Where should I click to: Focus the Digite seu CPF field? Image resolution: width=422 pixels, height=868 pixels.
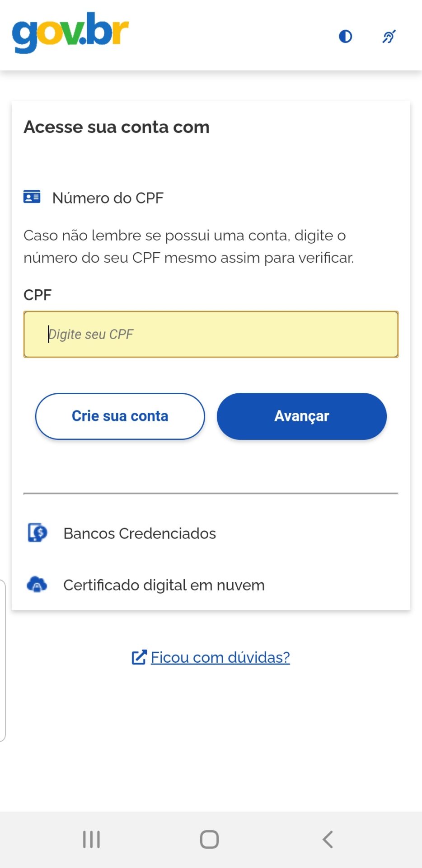click(211, 334)
